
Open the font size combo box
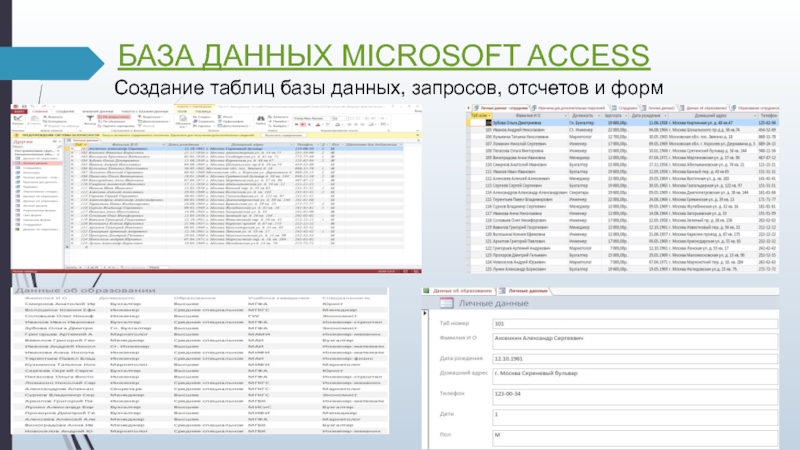340,118
